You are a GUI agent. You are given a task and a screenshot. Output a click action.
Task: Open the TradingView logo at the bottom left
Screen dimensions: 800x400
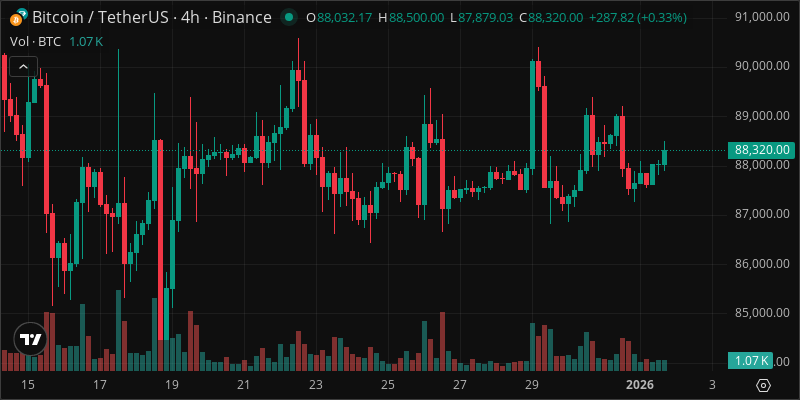[x=30, y=339]
